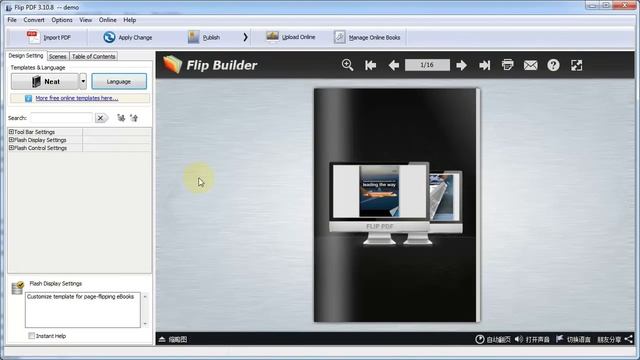640x360 pixels.
Task: Toggle the Instant Help checkbox
Action: click(x=31, y=336)
